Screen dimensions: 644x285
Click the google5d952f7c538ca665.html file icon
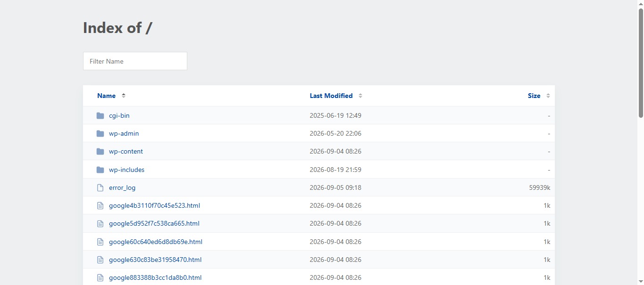100,224
